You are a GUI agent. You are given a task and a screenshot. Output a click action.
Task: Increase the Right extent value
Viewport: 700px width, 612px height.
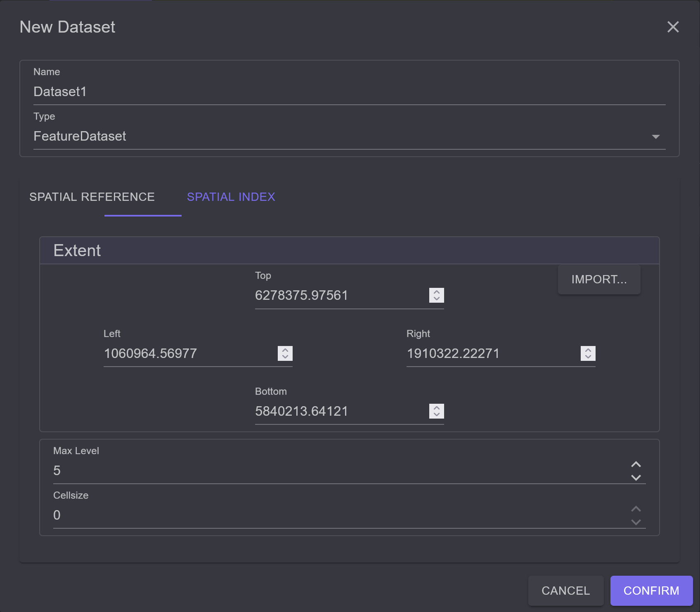click(588, 350)
